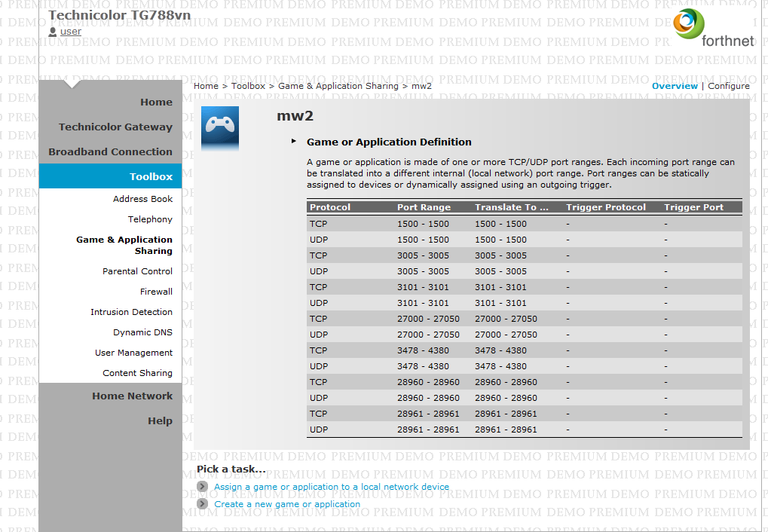
Task: Open Technicolor Gateway section
Action: [115, 127]
